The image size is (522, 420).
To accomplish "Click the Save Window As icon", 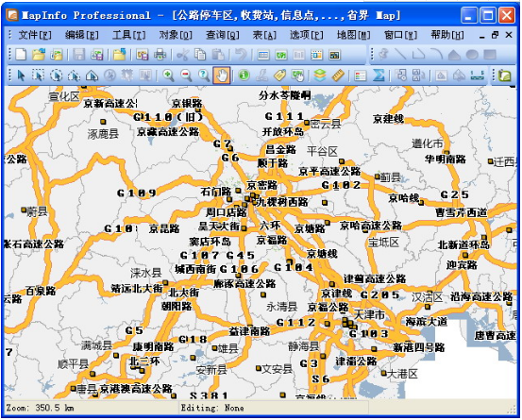I will [x=143, y=54].
